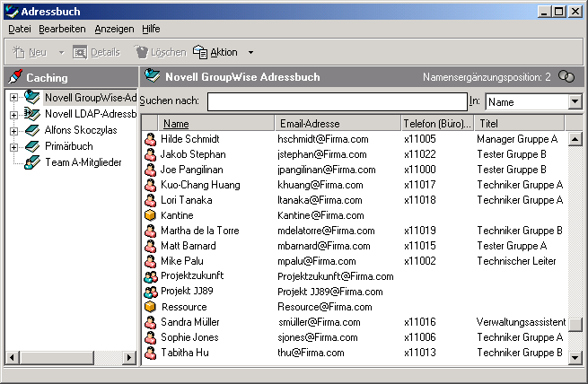This screenshot has height=384, width=588.
Task: Click the tree pane horizontal scroll thumb
Action: (57, 357)
